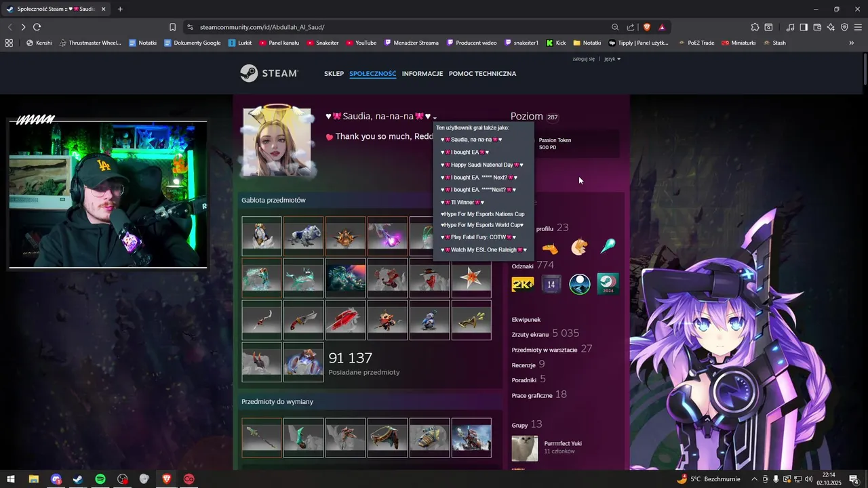The width and height of the screenshot is (868, 488).
Task: Open the INFORMACJE menu item
Action: tap(422, 73)
